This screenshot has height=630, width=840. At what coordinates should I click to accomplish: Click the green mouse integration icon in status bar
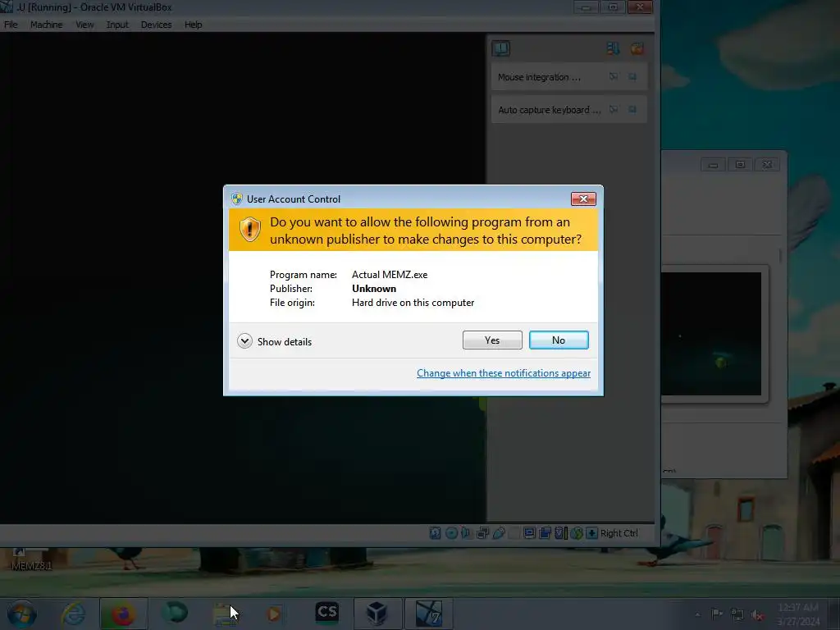click(577, 533)
